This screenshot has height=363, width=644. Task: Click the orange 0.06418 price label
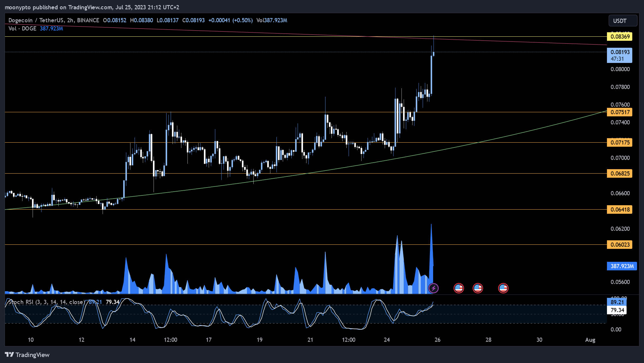click(620, 209)
